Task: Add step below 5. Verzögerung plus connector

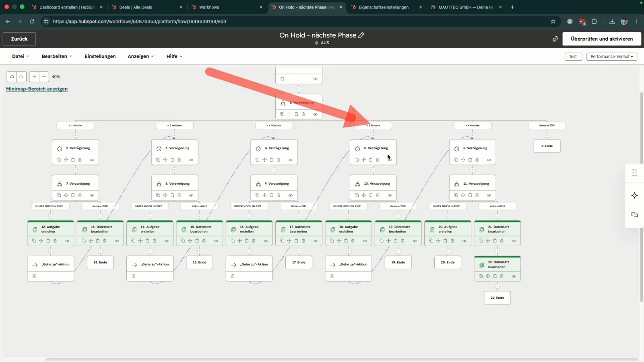Action: [373, 170]
